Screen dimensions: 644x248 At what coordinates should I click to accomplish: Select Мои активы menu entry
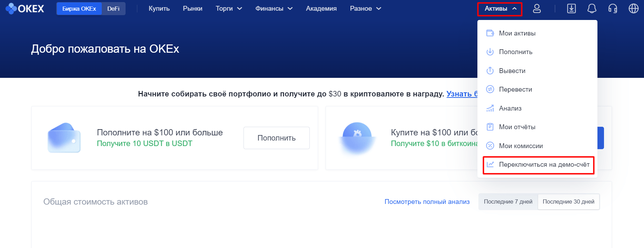tap(537, 33)
